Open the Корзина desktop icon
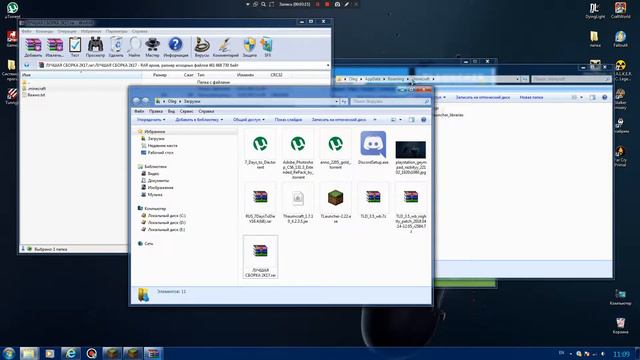This screenshot has width=640, height=360. (x=620, y=326)
